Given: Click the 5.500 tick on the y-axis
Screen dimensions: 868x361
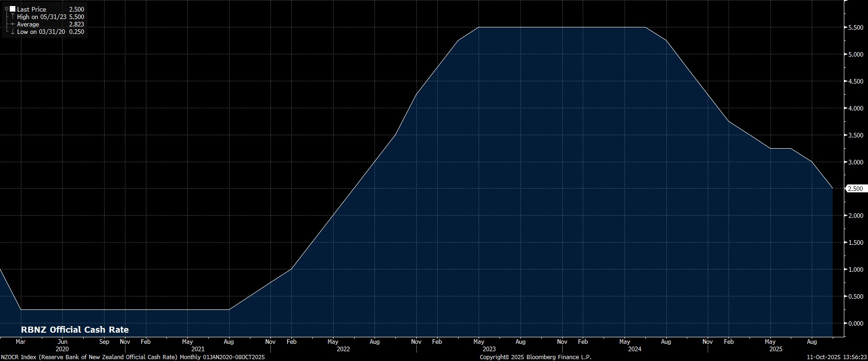Looking at the screenshot, I should tap(855, 27).
